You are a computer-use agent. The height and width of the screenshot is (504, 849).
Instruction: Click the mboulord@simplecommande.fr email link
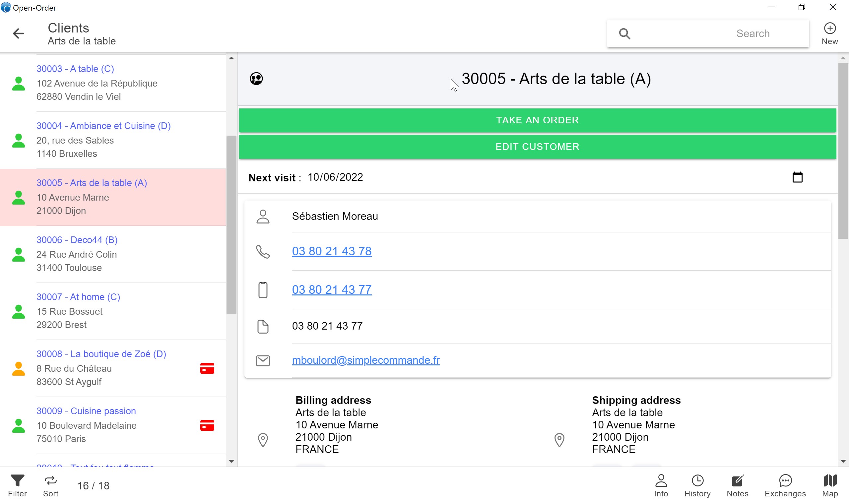tap(366, 360)
